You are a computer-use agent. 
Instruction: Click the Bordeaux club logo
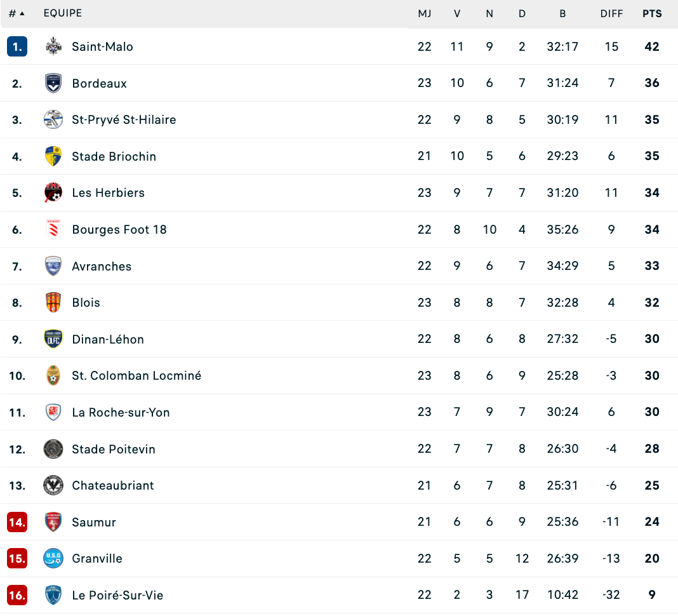pos(53,83)
